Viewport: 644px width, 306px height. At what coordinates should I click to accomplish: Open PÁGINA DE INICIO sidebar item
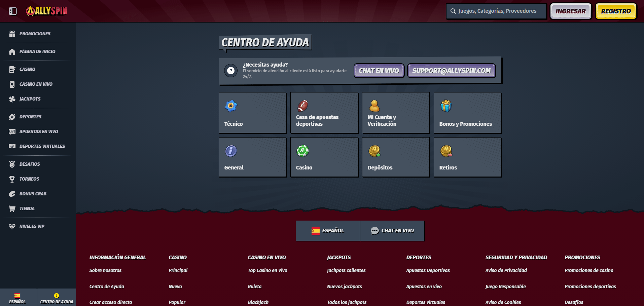coord(37,51)
